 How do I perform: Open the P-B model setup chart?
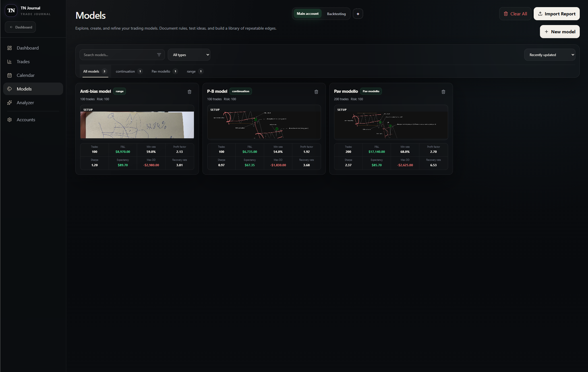(264, 125)
